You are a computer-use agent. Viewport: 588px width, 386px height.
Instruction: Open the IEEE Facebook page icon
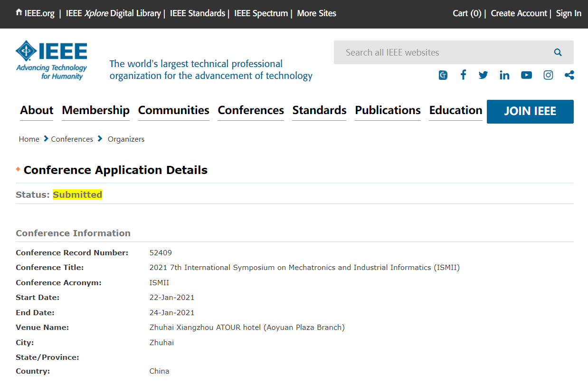(x=463, y=75)
